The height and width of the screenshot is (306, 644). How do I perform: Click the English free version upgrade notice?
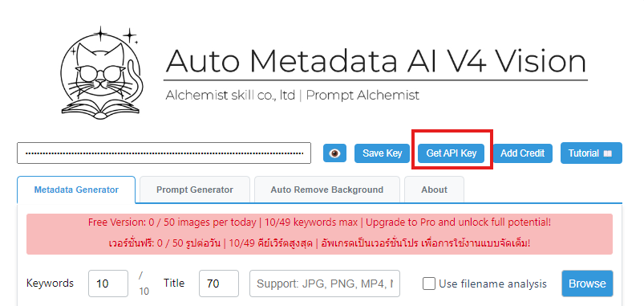click(319, 222)
